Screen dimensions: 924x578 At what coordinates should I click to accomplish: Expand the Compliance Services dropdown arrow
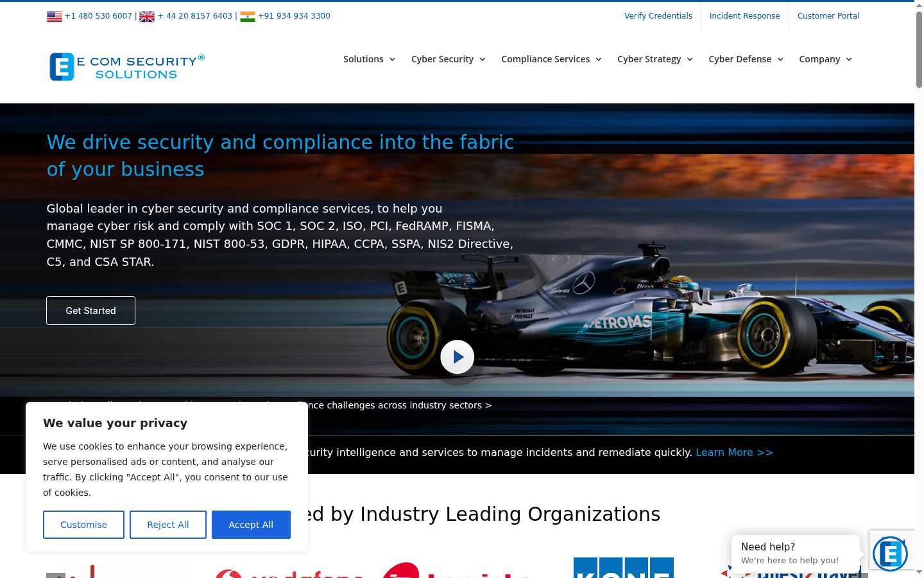599,59
